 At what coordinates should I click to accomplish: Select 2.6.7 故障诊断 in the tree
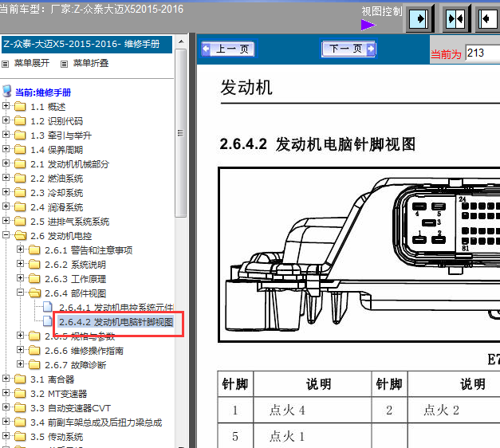click(x=76, y=365)
